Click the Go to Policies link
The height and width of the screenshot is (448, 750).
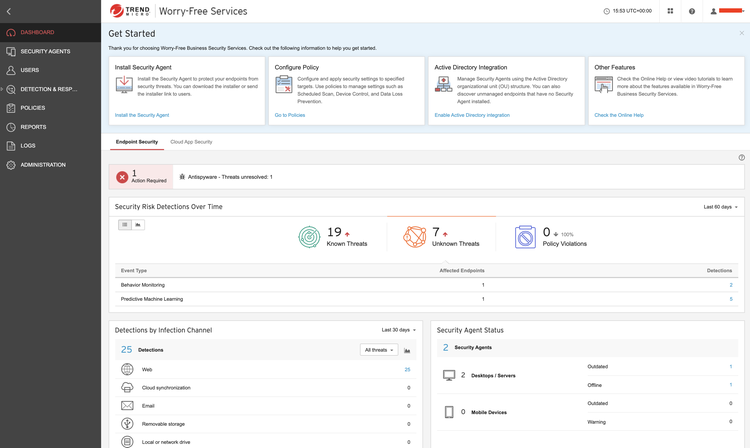290,115
